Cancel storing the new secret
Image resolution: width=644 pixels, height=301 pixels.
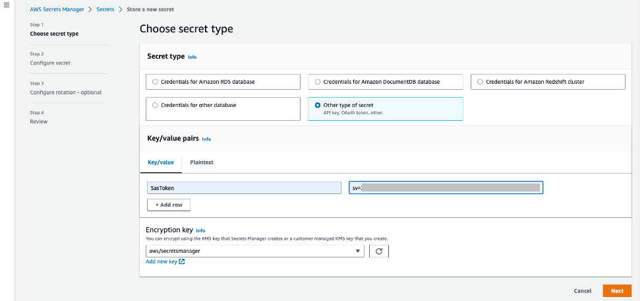582,290
